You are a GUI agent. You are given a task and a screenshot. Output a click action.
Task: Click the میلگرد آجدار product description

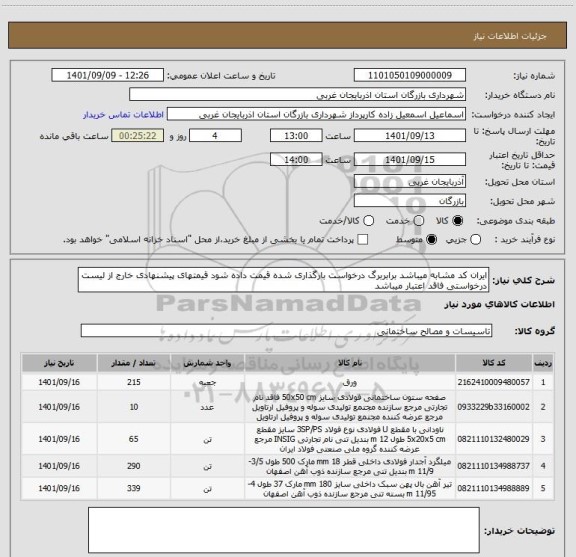(x=350, y=466)
